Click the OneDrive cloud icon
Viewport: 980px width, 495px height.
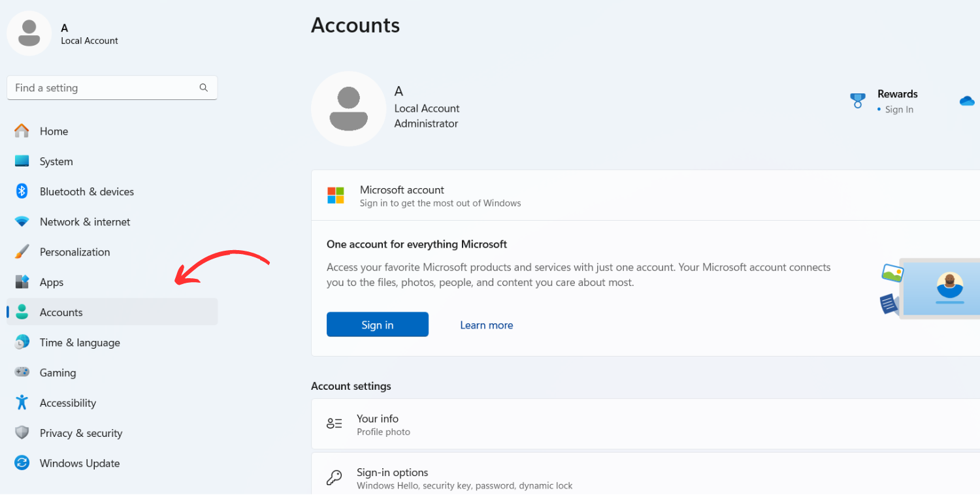click(x=967, y=101)
